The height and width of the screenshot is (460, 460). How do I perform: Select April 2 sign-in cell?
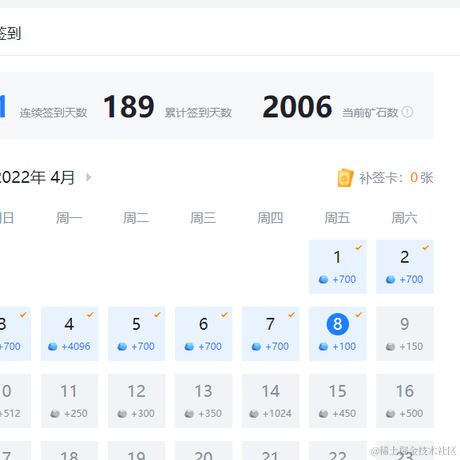coord(405,267)
